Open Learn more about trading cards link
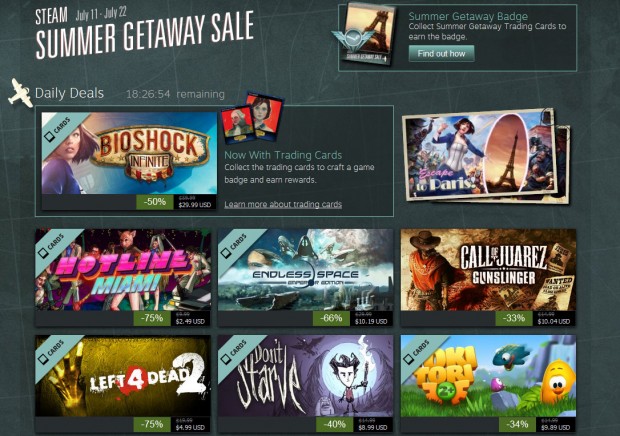620x436 pixels. 283,204
